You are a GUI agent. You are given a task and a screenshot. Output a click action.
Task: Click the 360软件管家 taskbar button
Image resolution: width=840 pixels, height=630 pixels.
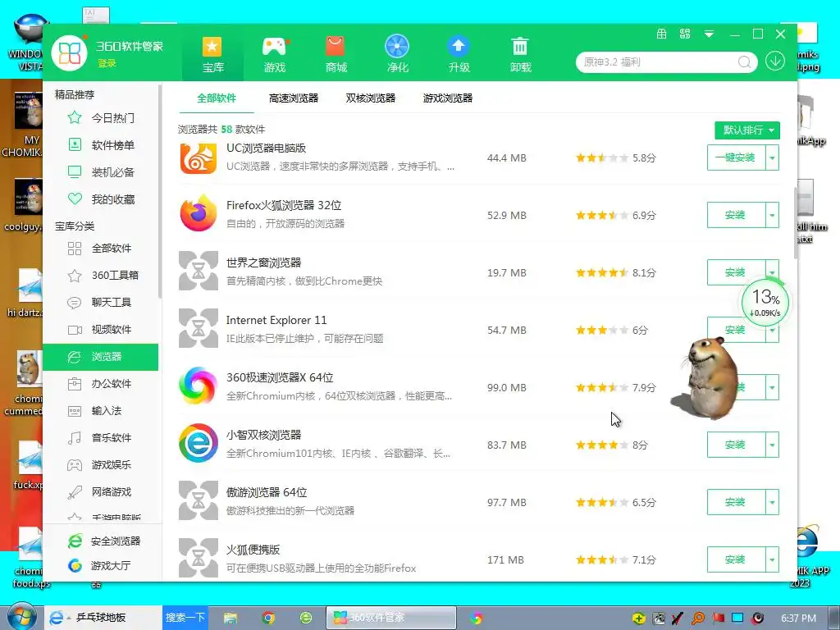click(391, 618)
